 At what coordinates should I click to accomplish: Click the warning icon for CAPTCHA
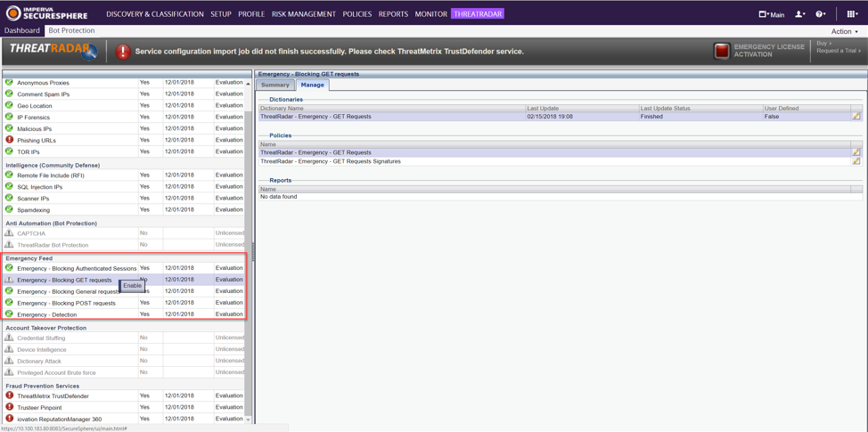9,232
